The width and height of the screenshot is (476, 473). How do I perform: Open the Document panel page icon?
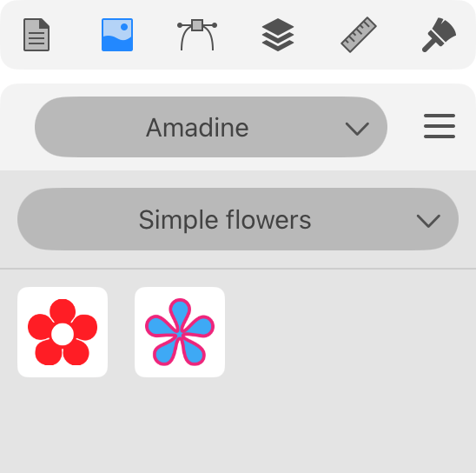coord(36,35)
